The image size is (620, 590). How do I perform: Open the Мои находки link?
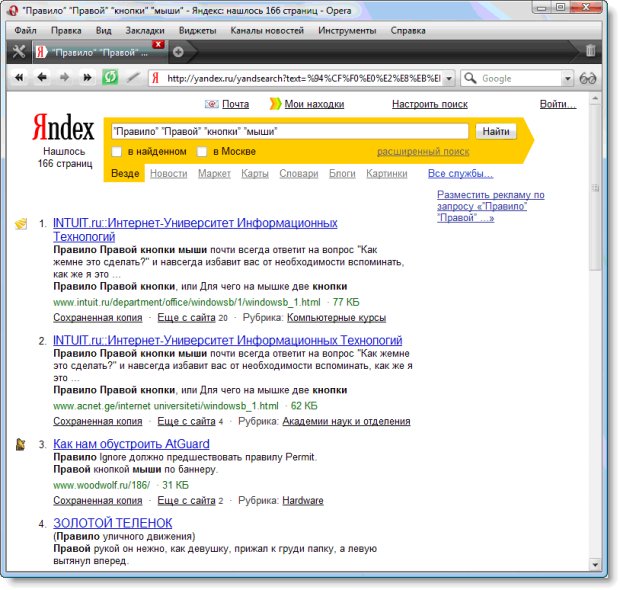pyautogui.click(x=314, y=104)
